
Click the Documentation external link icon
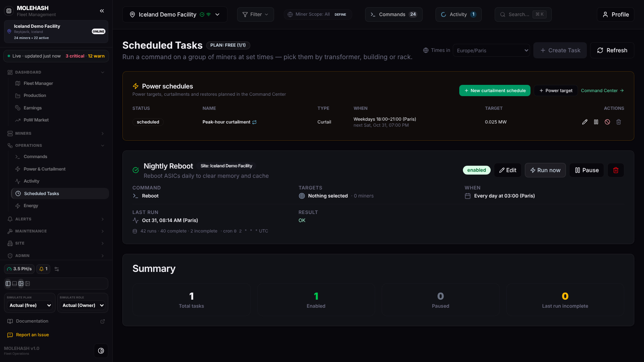click(x=103, y=321)
